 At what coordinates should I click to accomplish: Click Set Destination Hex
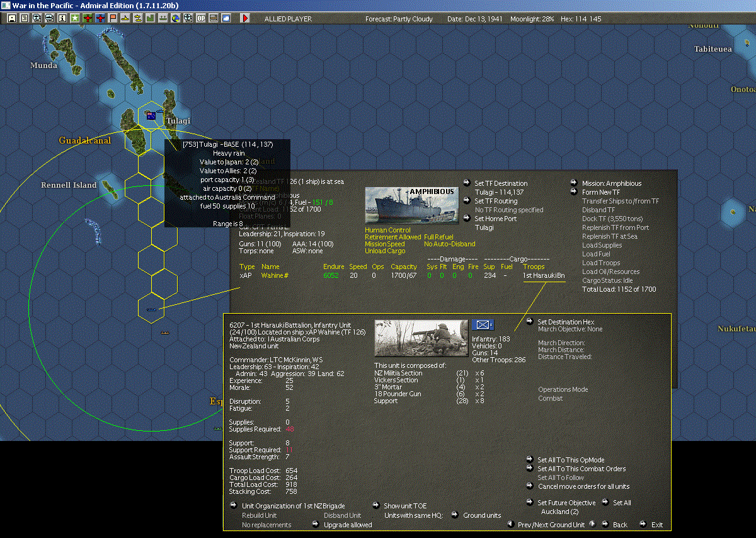pos(566,322)
